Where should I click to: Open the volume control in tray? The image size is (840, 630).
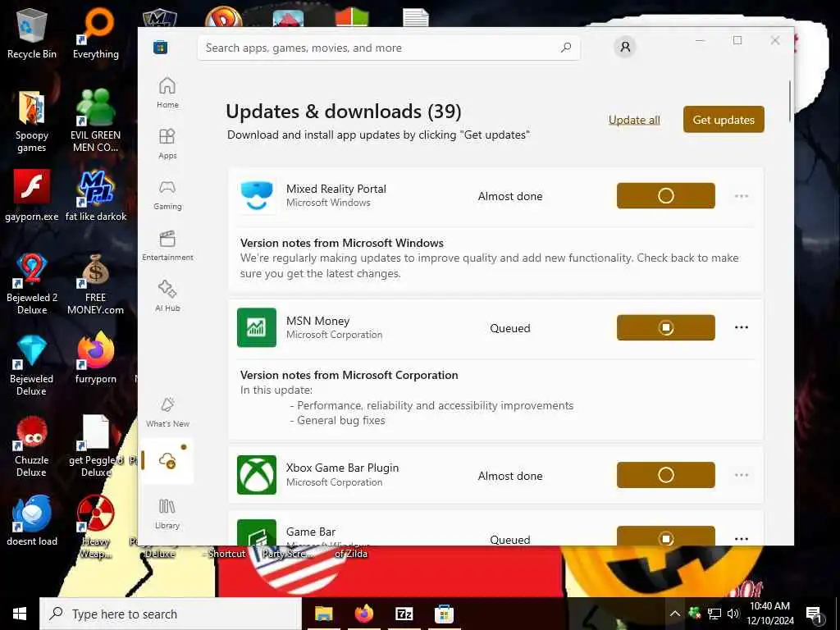733,614
